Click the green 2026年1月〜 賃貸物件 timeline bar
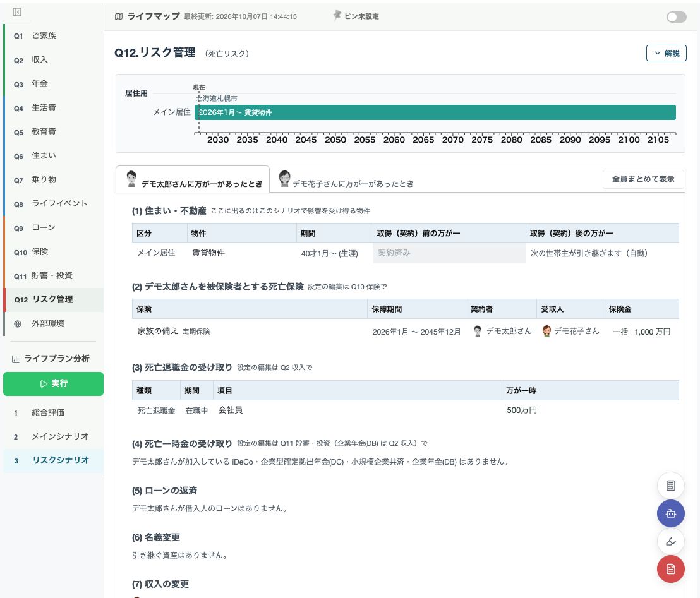Image resolution: width=700 pixels, height=598 pixels. (x=435, y=112)
